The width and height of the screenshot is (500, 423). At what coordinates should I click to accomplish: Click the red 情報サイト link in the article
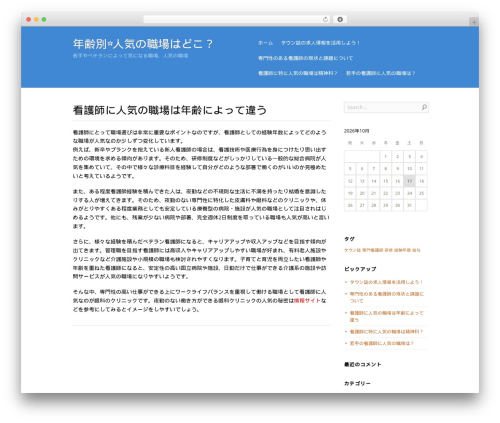click(x=307, y=301)
